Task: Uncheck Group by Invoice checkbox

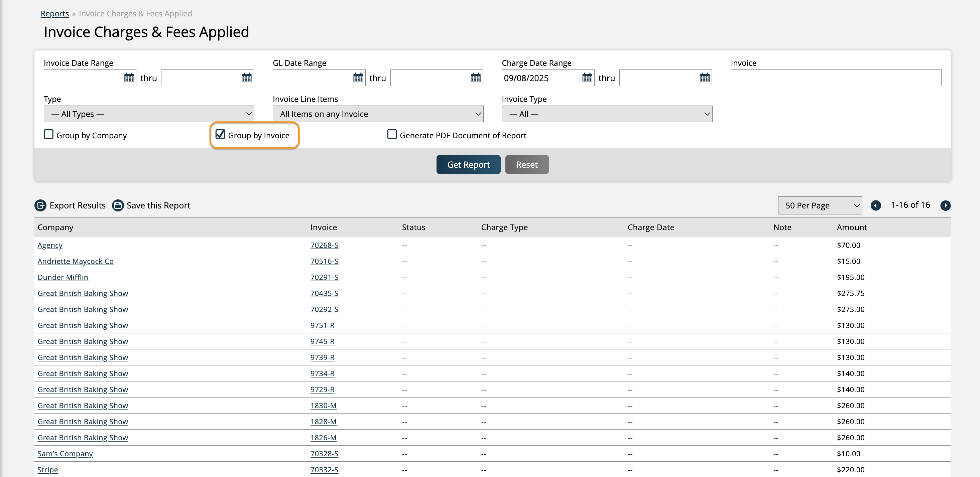Action: pos(220,135)
